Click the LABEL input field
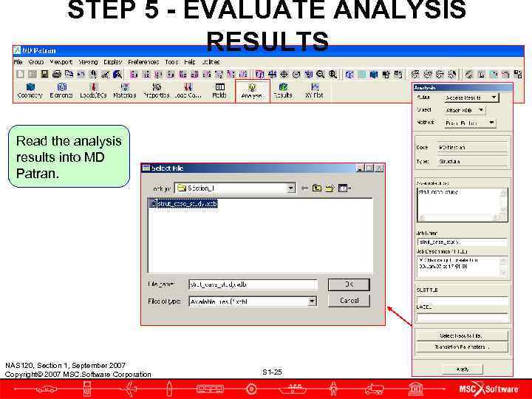The height and width of the screenshot is (399, 532). (x=462, y=318)
